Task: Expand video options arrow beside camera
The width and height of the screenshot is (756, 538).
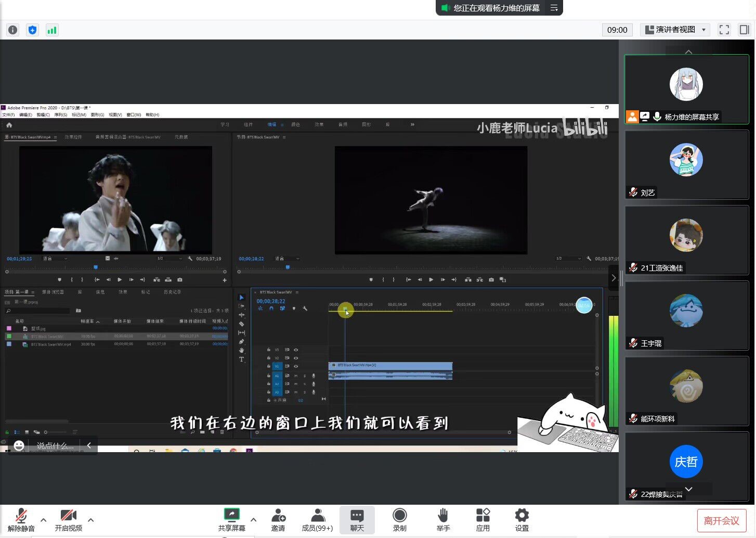Action: [x=91, y=519]
